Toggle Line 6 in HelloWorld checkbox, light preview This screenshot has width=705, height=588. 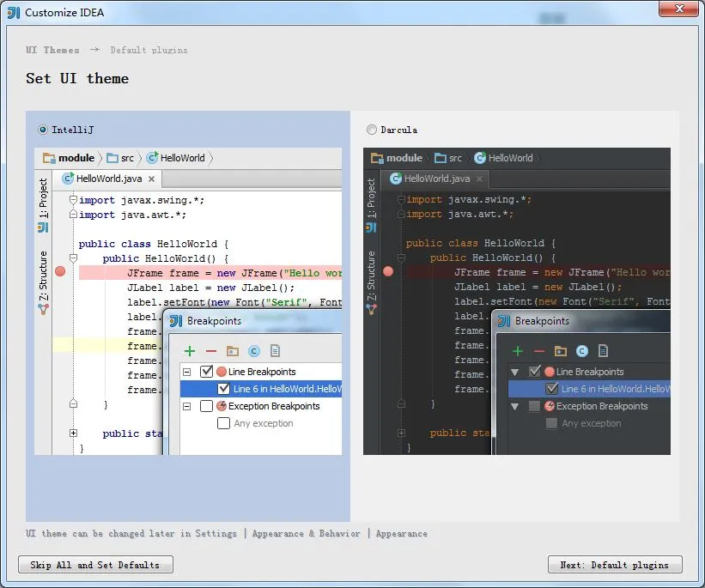click(223, 388)
